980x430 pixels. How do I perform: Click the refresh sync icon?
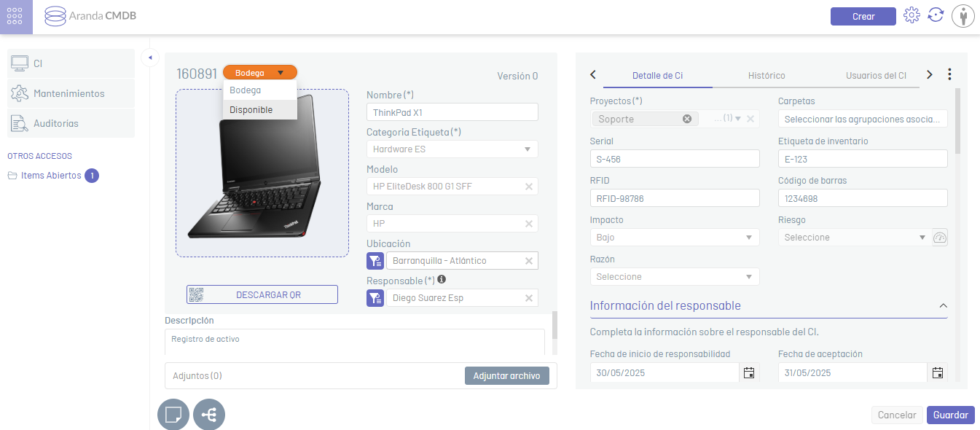tap(936, 15)
